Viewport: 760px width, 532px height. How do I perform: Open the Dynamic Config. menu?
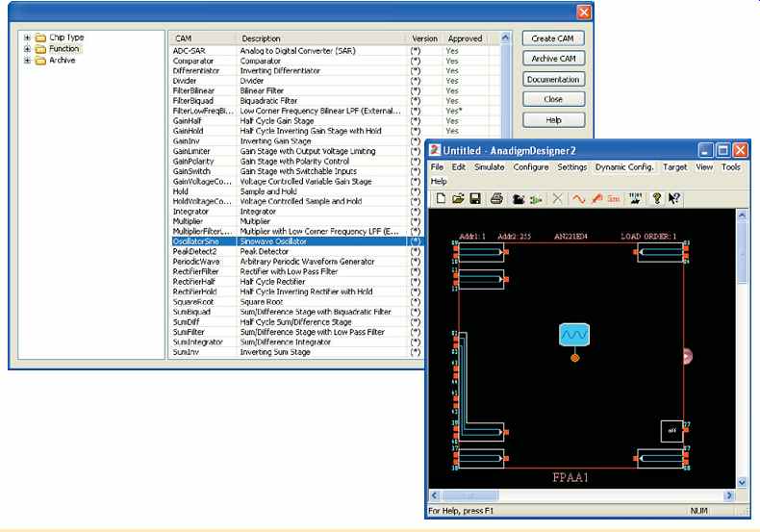pos(624,166)
